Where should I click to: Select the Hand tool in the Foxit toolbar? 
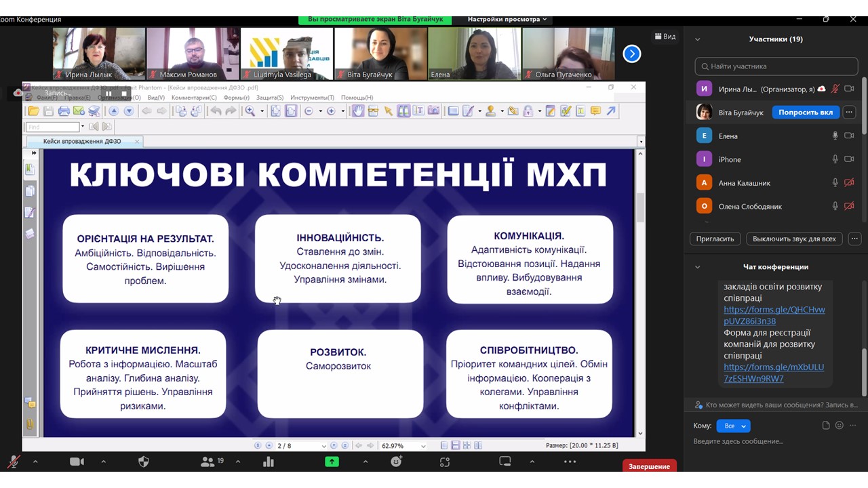click(x=357, y=110)
